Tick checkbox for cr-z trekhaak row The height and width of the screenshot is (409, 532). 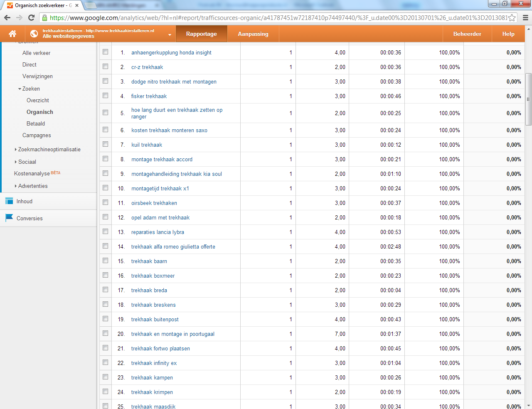(x=106, y=67)
